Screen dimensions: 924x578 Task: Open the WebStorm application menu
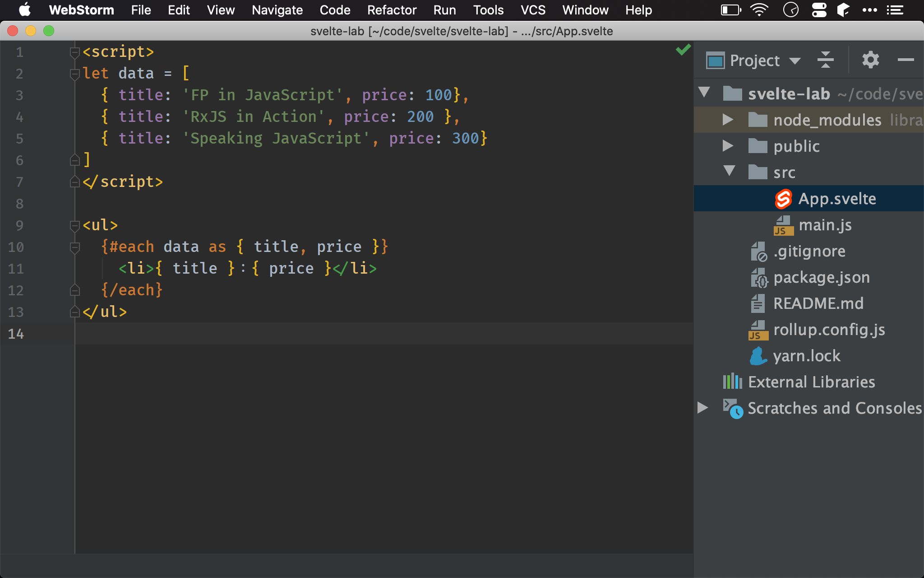tap(81, 10)
